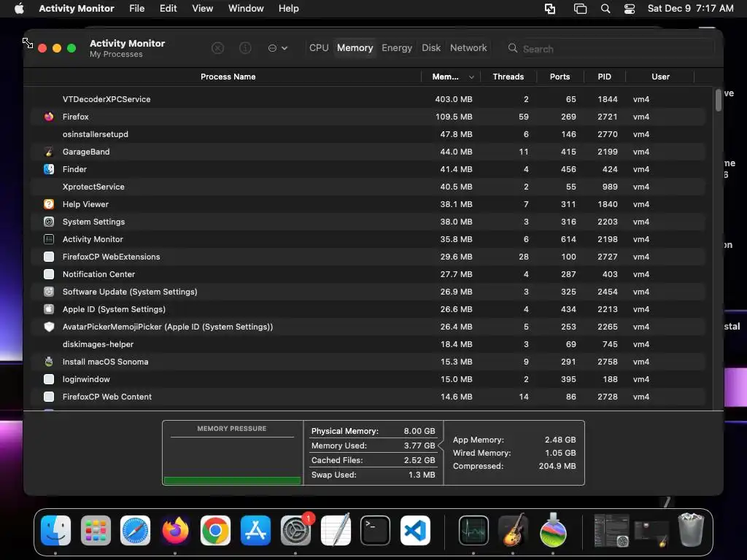Toggle the Mem... column sort arrow
Screen dimensions: 747x560
[x=471, y=77]
